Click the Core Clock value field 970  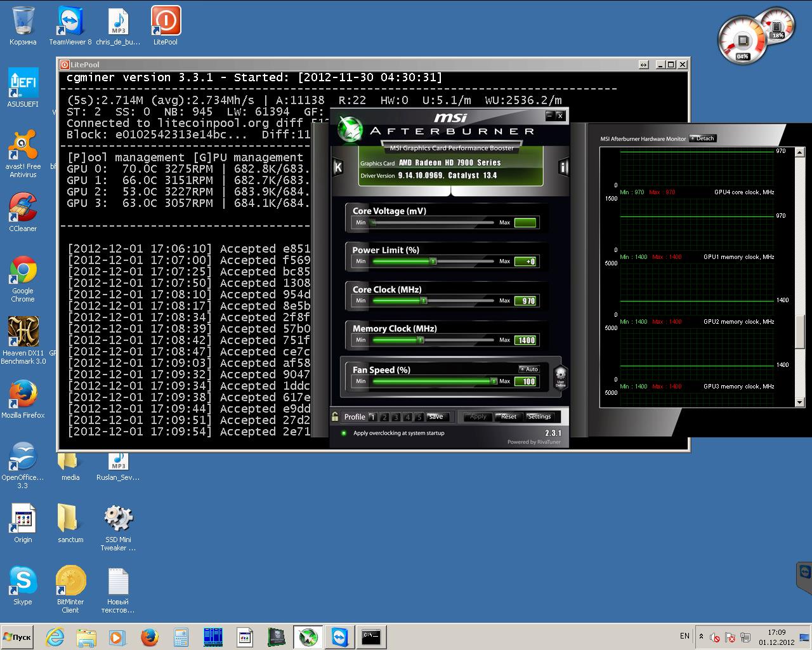526,301
